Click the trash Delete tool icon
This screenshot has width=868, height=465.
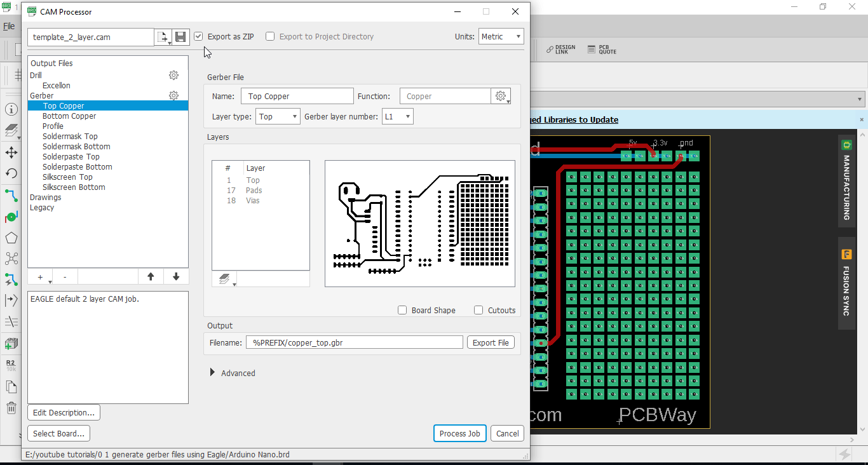click(x=11, y=408)
